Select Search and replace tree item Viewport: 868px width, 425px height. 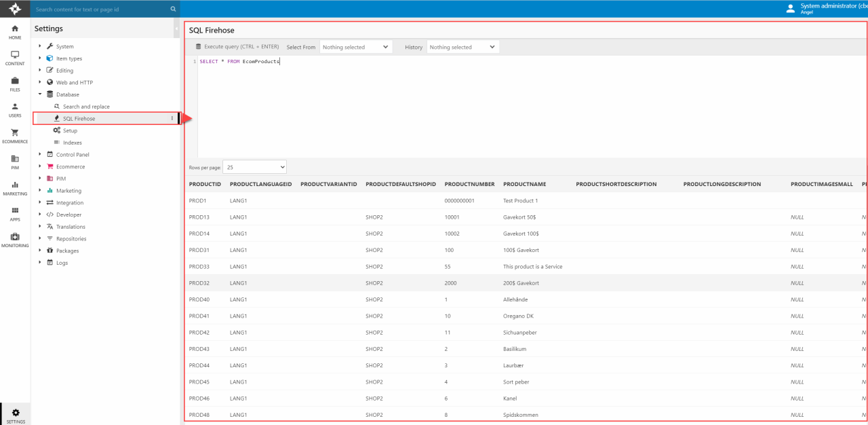pos(85,107)
